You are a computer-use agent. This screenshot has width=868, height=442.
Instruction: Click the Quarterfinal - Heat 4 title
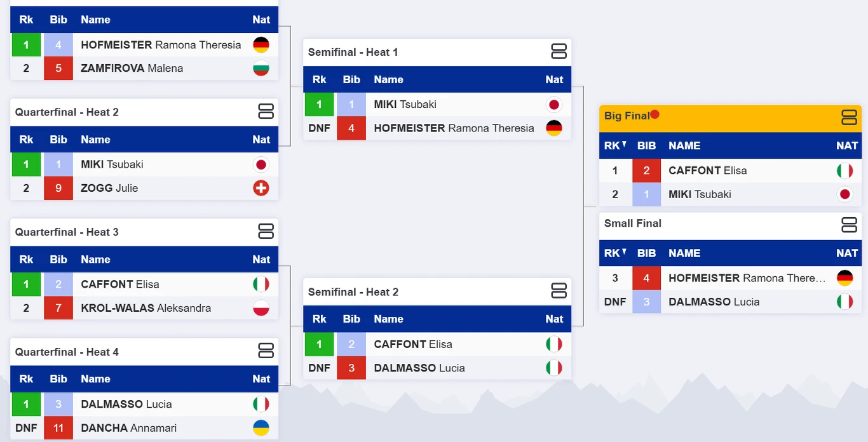click(x=67, y=352)
